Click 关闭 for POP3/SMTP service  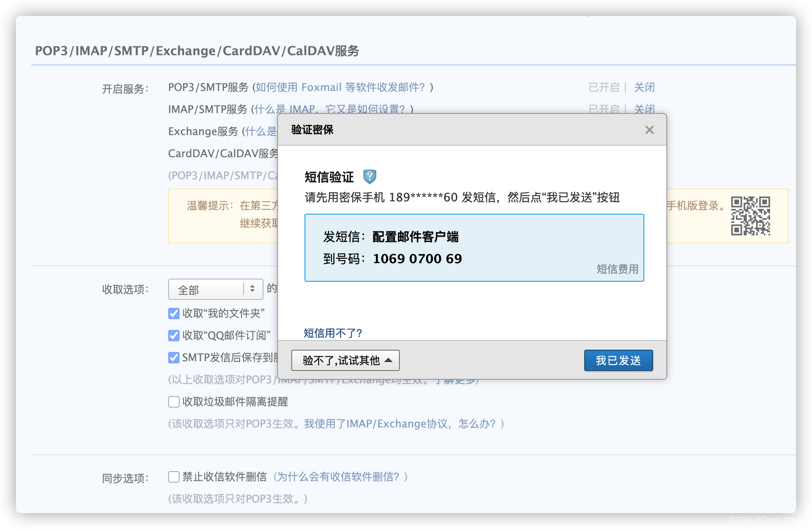click(x=644, y=87)
